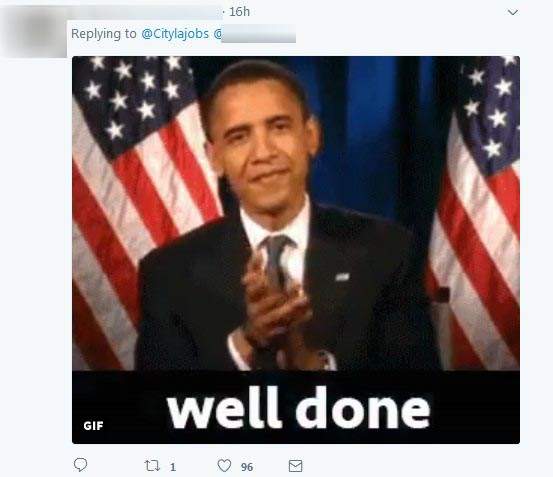Send tweet via Direct Message envelope icon
Screen dimensions: 553x477
point(296,466)
